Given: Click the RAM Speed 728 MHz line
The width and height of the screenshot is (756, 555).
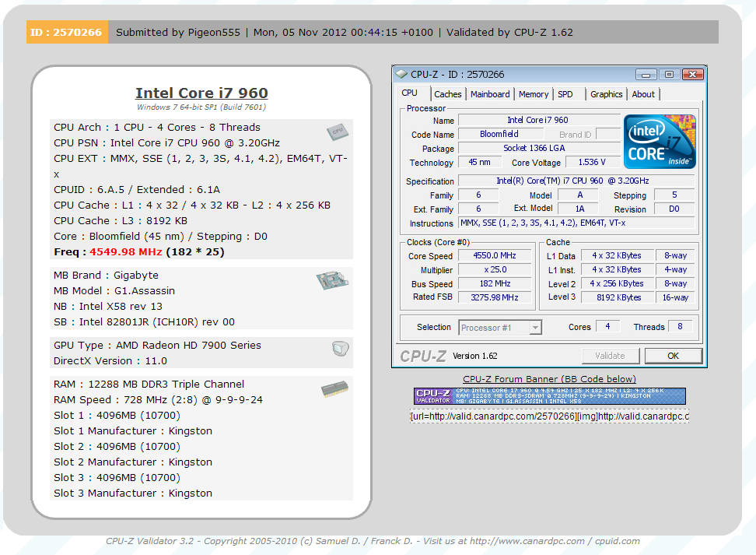Looking at the screenshot, I should coord(158,400).
